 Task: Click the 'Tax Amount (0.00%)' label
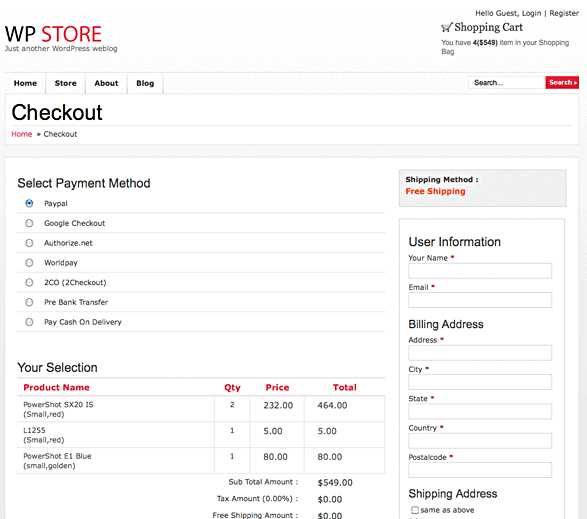point(258,499)
